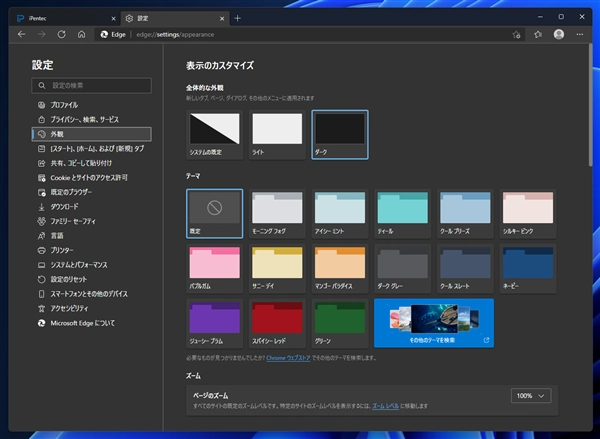Click the user profile avatar icon

(x=558, y=34)
